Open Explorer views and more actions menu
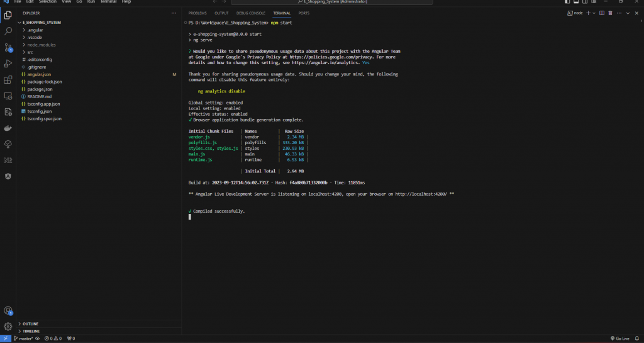The height and width of the screenshot is (343, 644). coord(174,13)
